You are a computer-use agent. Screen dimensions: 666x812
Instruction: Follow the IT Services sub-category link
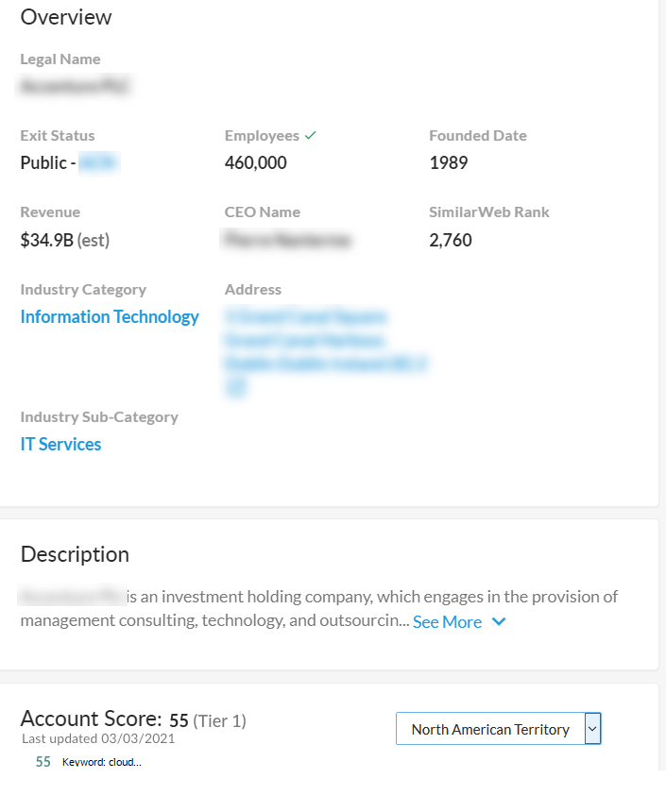tap(60, 444)
